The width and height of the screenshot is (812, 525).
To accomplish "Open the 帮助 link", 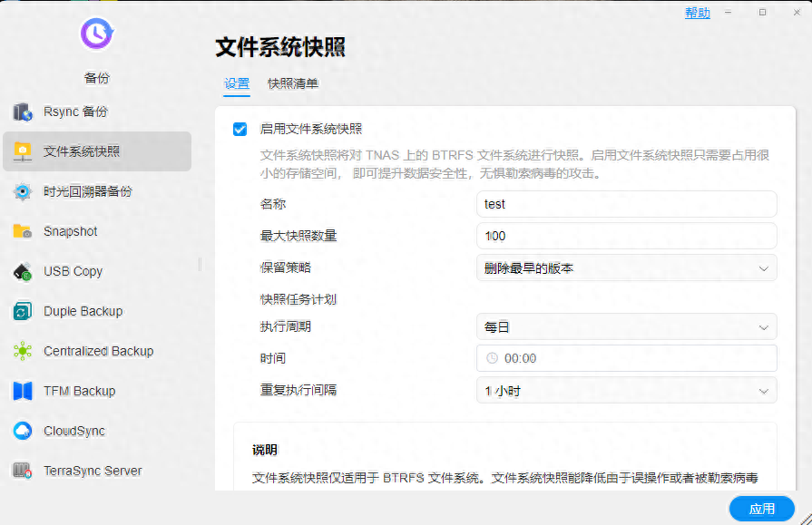I will click(697, 14).
